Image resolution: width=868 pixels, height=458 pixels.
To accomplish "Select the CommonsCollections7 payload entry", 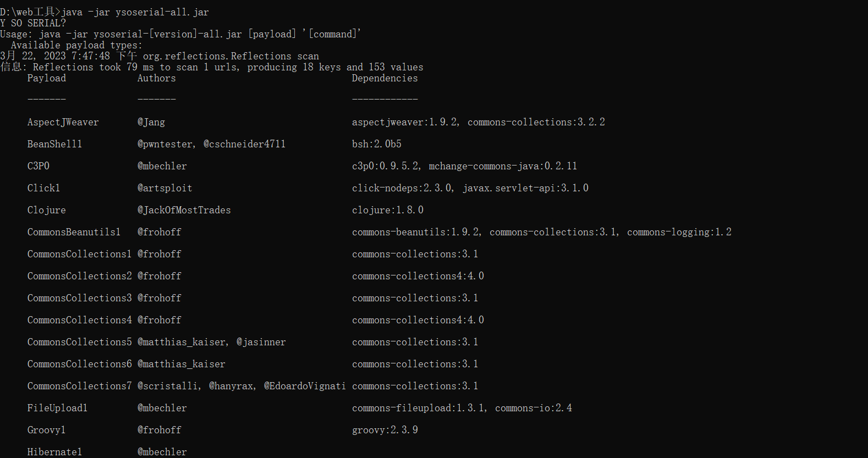I will coord(79,386).
